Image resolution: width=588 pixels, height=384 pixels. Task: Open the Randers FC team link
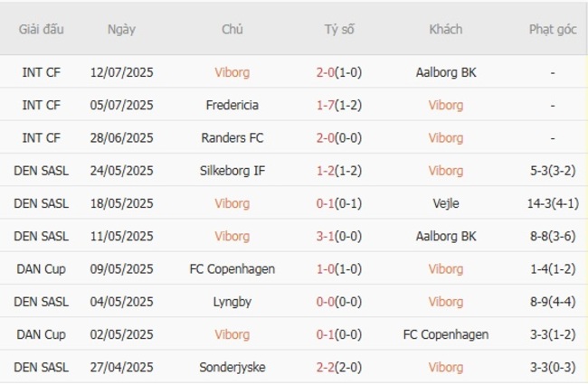(232, 137)
